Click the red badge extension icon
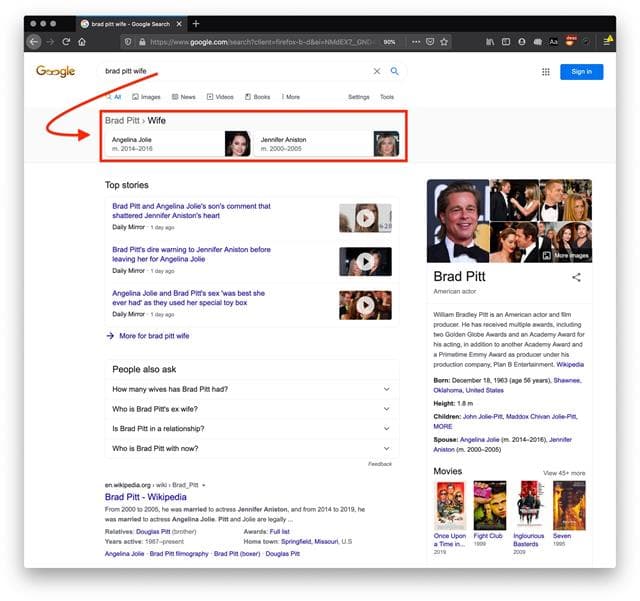This screenshot has height=601, width=640. [570, 41]
